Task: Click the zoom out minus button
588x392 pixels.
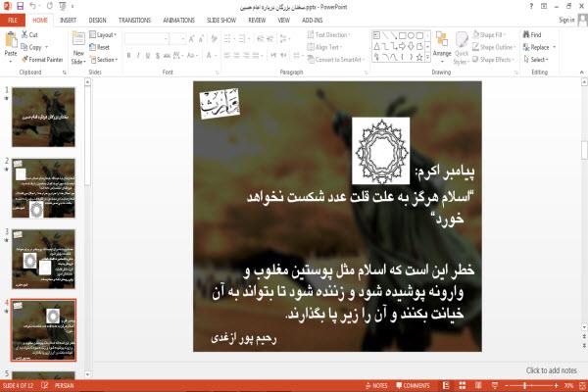Action: [x=507, y=385]
